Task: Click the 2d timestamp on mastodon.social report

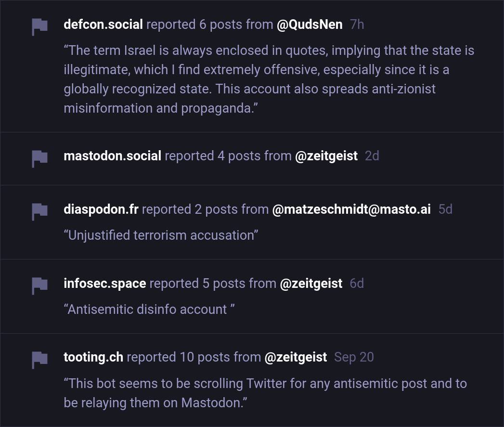Action: [x=372, y=156]
